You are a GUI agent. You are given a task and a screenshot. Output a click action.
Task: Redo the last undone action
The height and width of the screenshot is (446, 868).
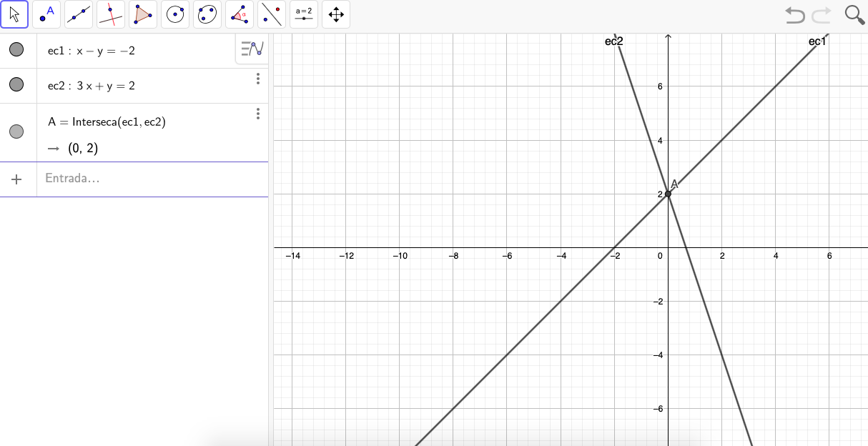point(822,14)
